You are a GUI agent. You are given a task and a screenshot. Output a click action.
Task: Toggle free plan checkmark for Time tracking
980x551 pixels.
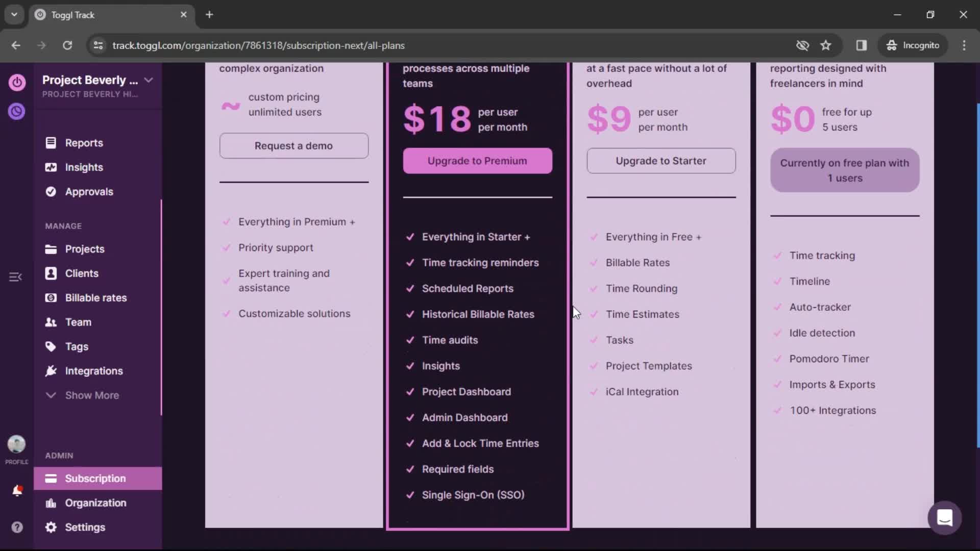tap(778, 255)
